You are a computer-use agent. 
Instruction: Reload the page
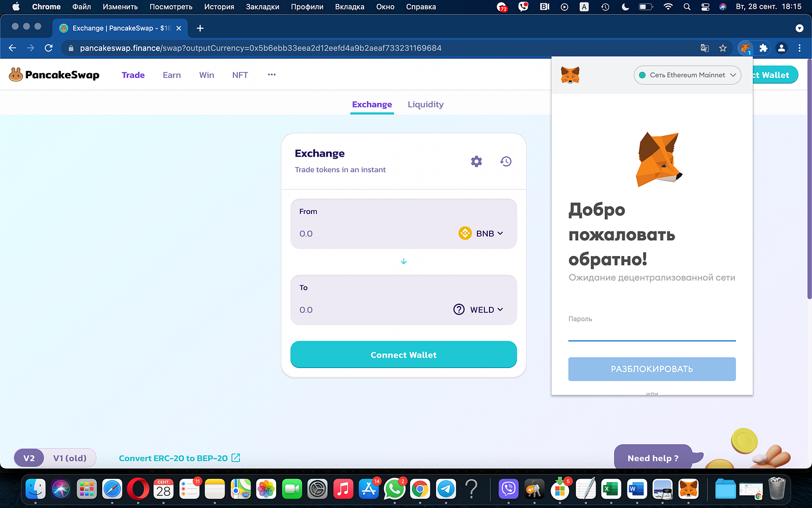click(49, 48)
